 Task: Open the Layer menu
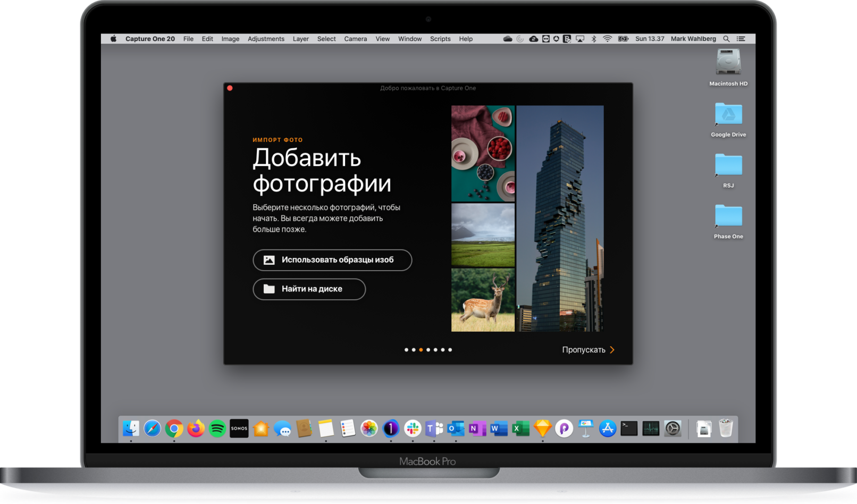pos(300,38)
